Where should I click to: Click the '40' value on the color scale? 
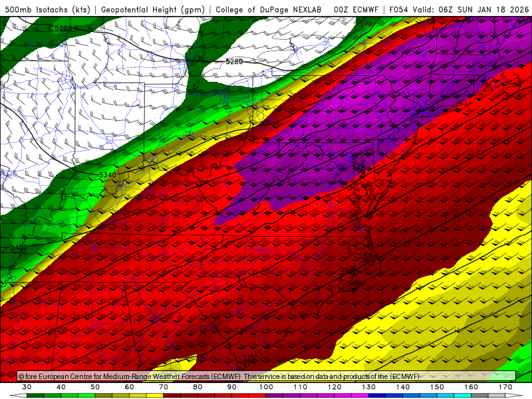click(x=61, y=387)
